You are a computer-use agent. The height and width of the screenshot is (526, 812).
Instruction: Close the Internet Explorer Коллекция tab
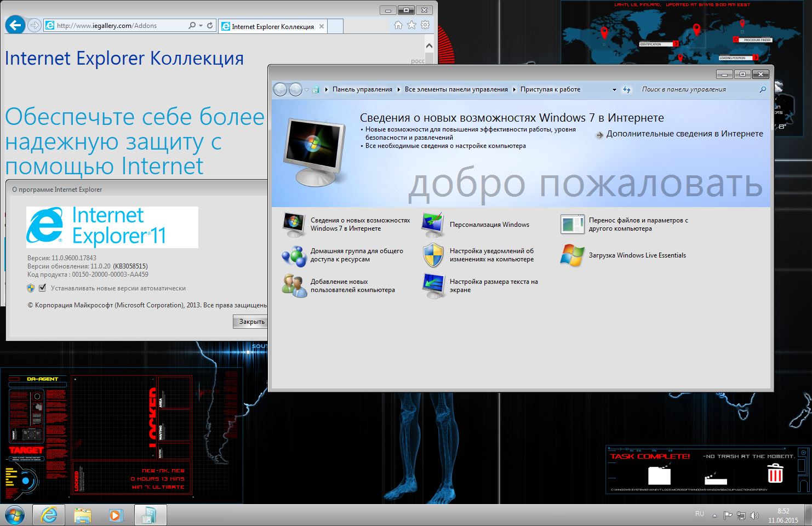coord(322,26)
